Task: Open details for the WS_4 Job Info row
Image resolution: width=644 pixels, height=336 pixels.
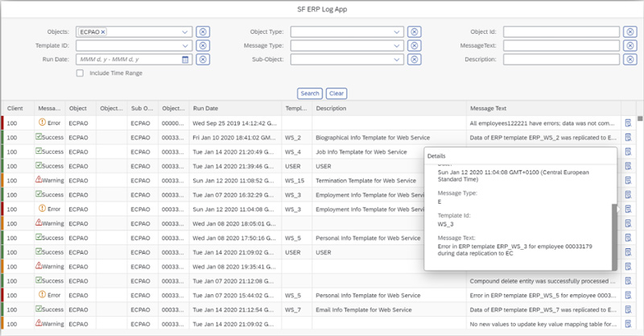Action: coord(628,151)
